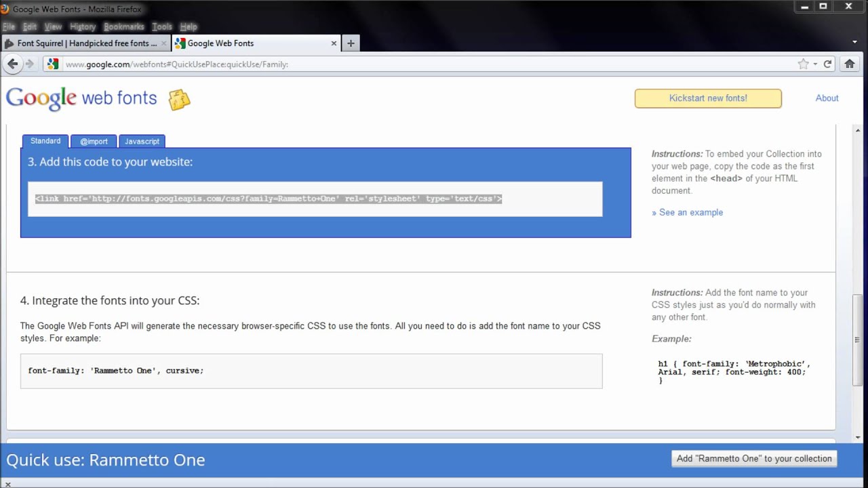Screen dimensions: 868x488
Task: Click the yellow collection icon beside web fonts logo
Action: coord(179,100)
